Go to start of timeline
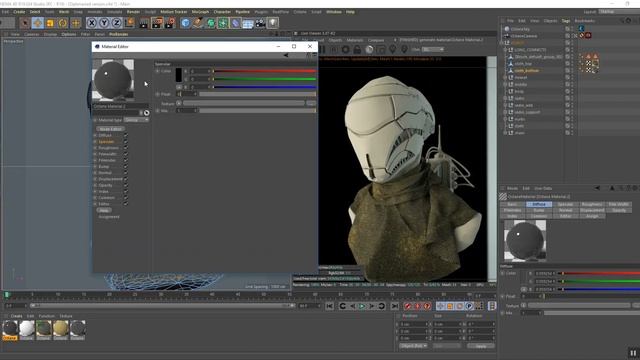 (x=329, y=306)
